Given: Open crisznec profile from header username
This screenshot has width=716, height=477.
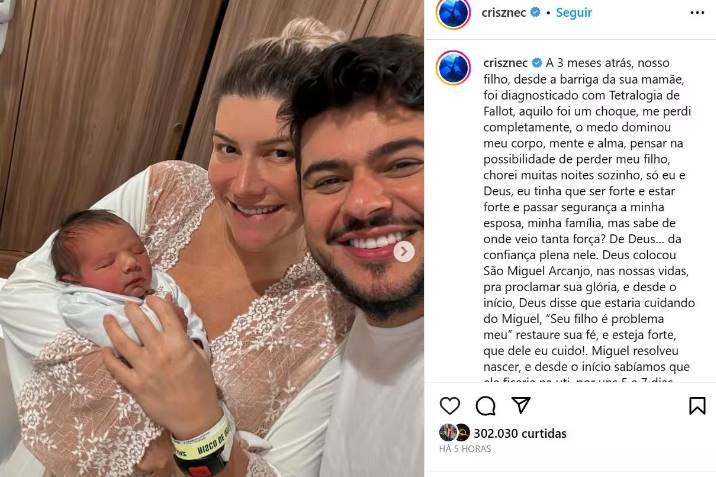Looking at the screenshot, I should (x=504, y=13).
